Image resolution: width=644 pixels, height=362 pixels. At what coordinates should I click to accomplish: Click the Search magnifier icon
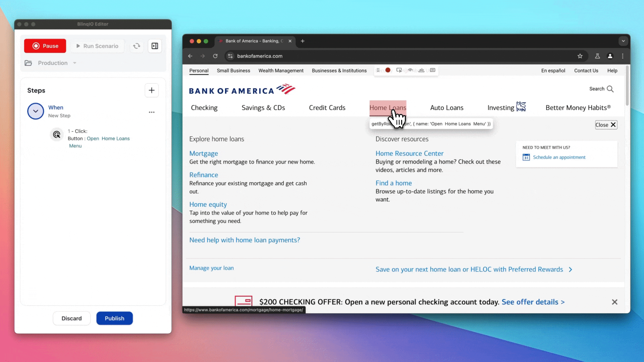pos(610,89)
